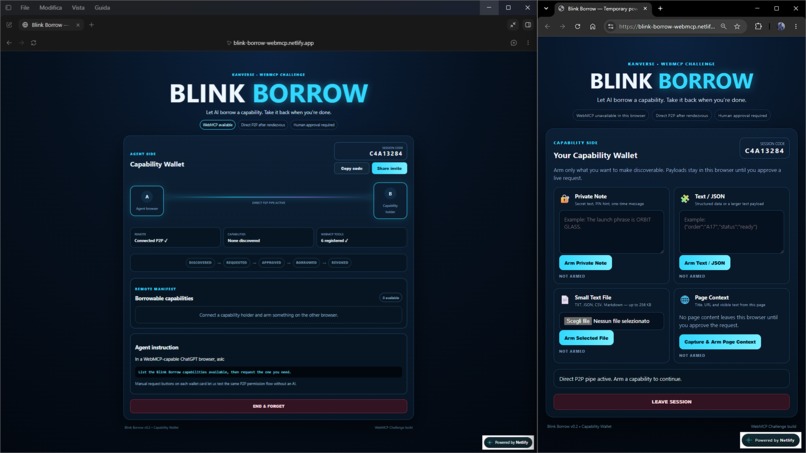Click the BORROWED stage pill

[x=306, y=263]
